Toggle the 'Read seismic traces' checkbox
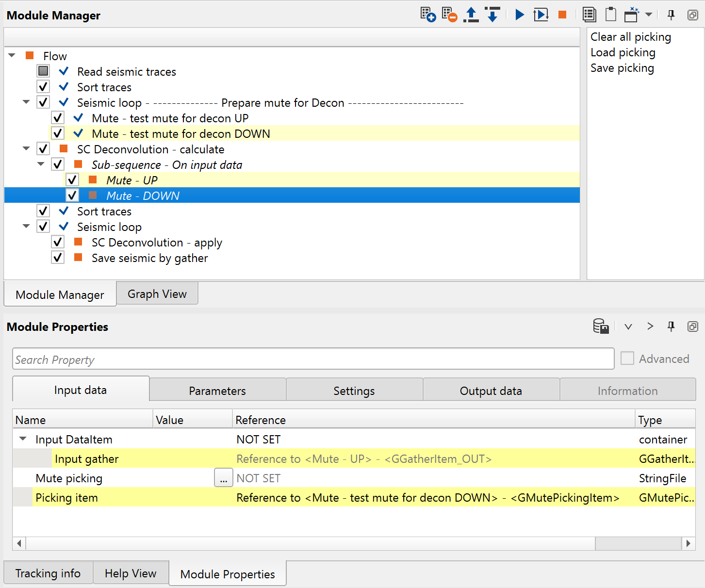 pos(43,71)
